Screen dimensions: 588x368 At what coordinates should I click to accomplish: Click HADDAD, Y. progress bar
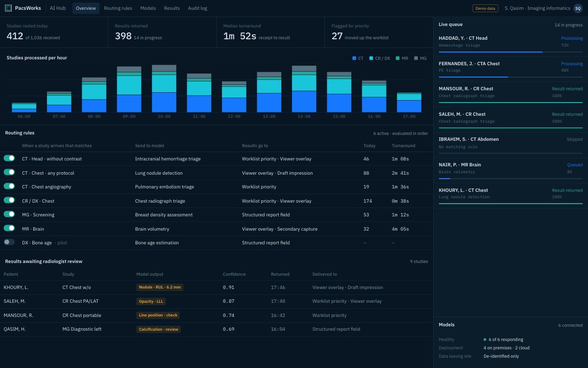511,52
